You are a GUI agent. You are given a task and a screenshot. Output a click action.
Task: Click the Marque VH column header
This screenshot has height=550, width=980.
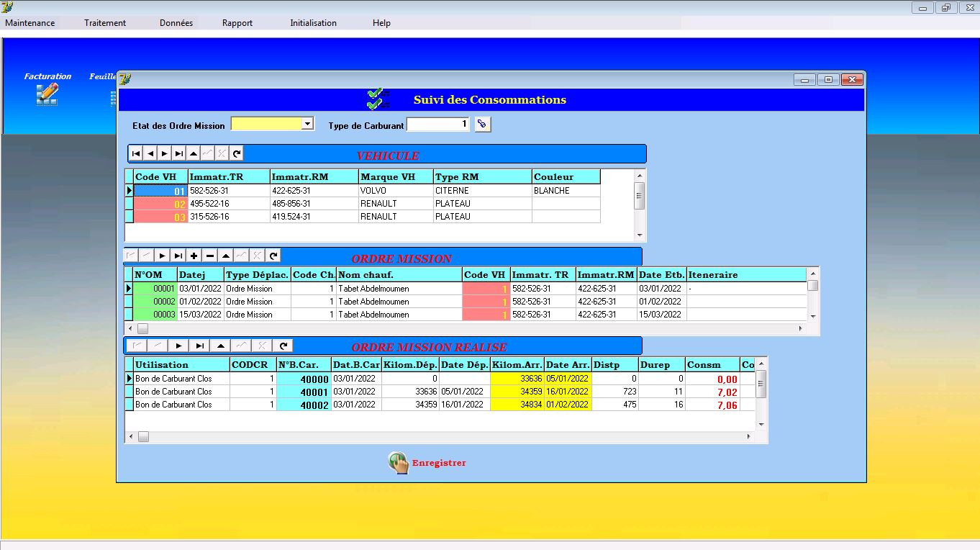(396, 176)
